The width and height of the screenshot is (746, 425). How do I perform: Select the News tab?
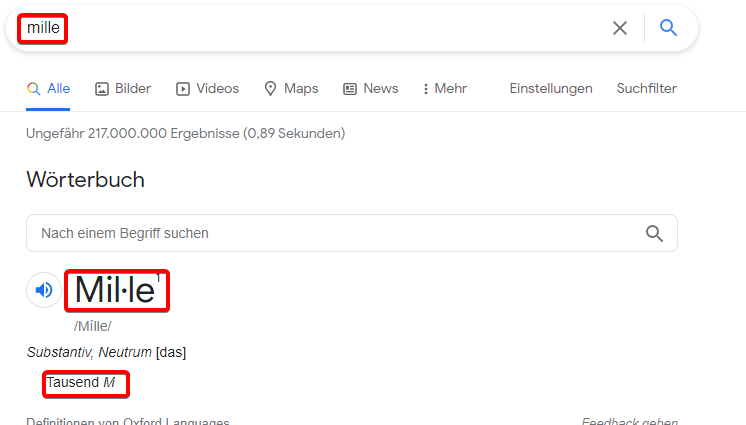[371, 88]
